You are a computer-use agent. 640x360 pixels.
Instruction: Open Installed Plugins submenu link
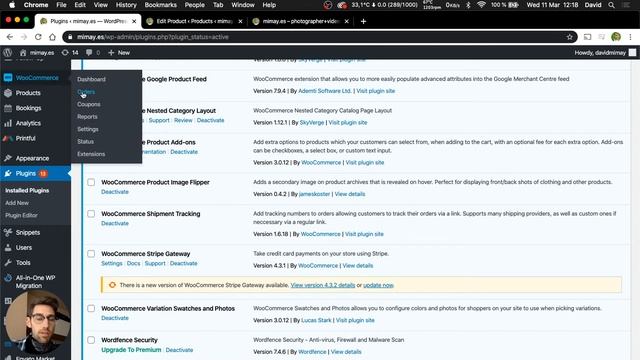27,191
